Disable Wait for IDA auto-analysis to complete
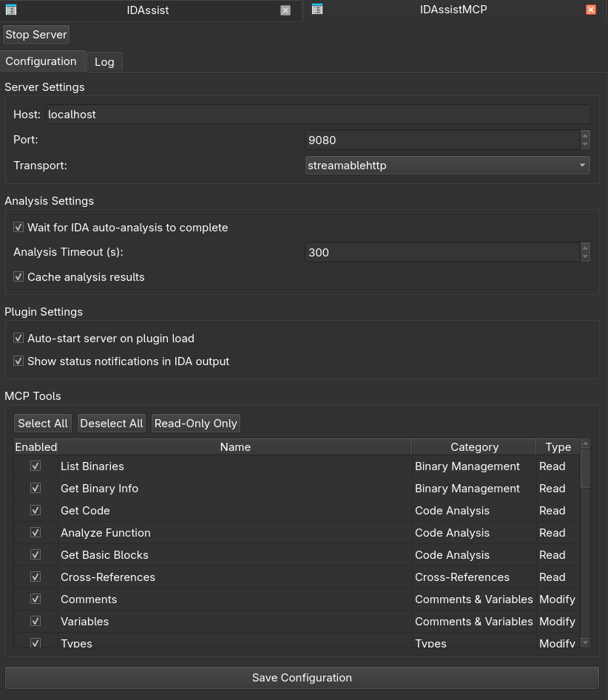The width and height of the screenshot is (608, 700). coord(18,227)
